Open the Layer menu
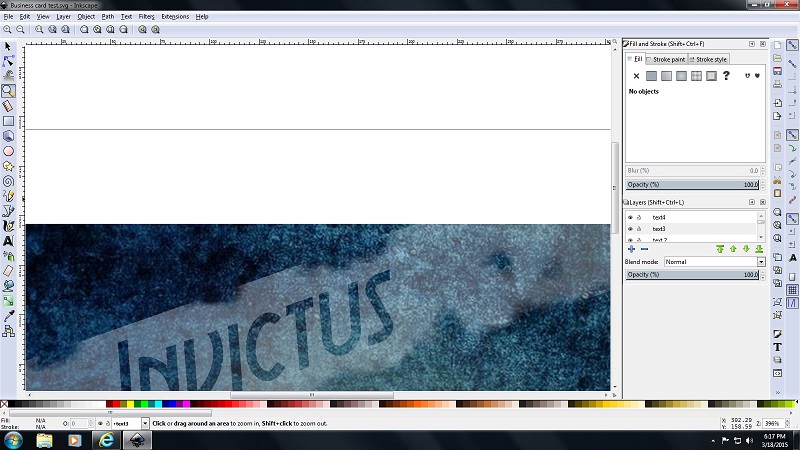Screen dimensions: 800x450 (63, 16)
